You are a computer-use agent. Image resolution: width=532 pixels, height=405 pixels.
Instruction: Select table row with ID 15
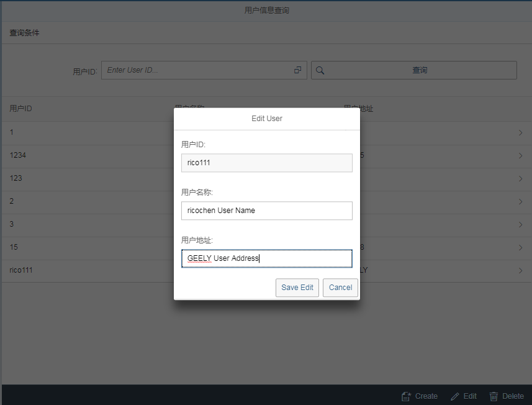pyautogui.click(x=267, y=247)
